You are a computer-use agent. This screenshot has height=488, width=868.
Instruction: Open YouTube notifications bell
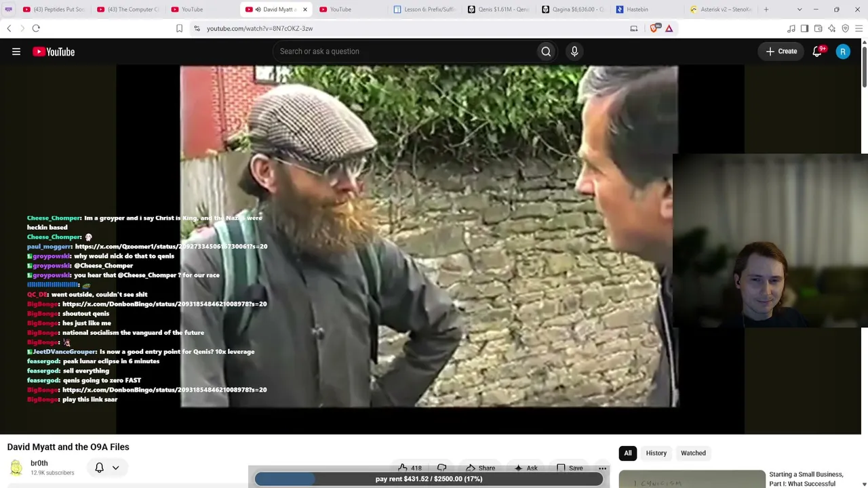pos(817,52)
